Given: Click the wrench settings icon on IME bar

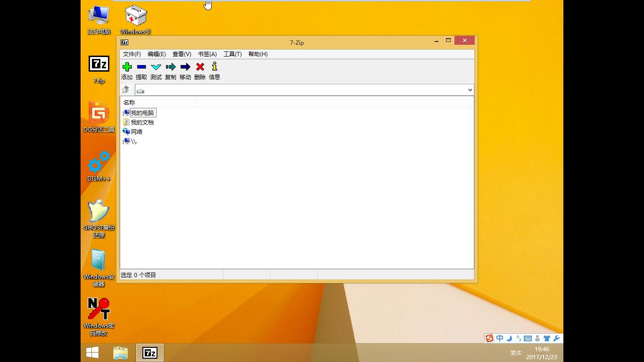Looking at the screenshot, I should (x=556, y=338).
